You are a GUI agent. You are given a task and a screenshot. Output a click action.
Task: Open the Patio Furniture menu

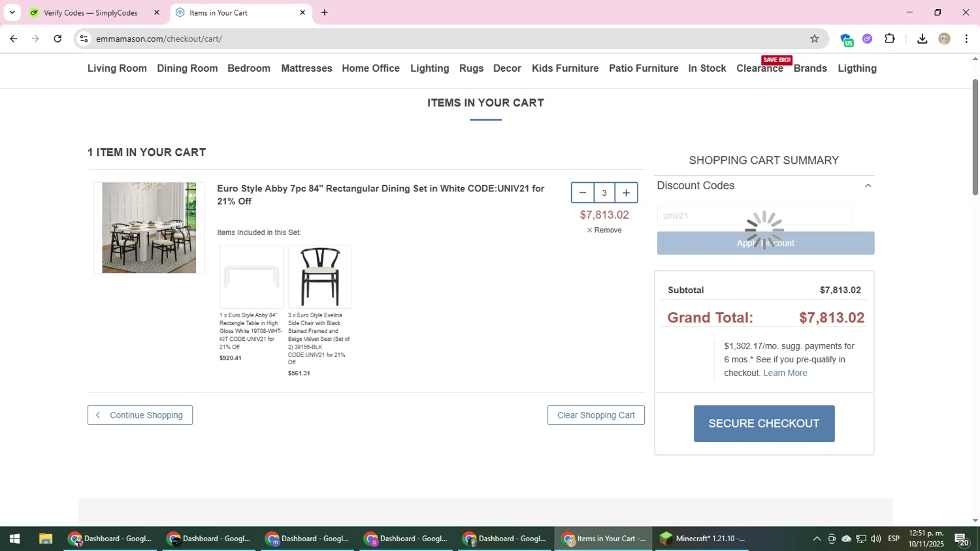644,69
